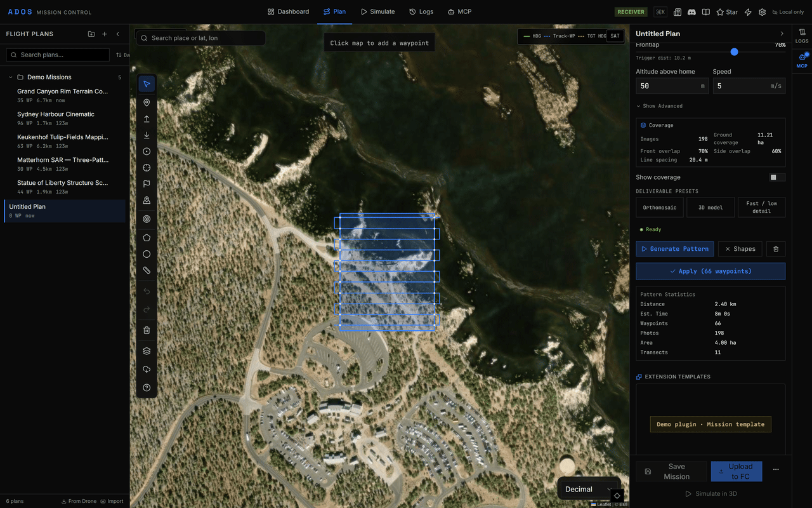
Task: Open the sort order dropdown beside search plans
Action: pyautogui.click(x=122, y=55)
